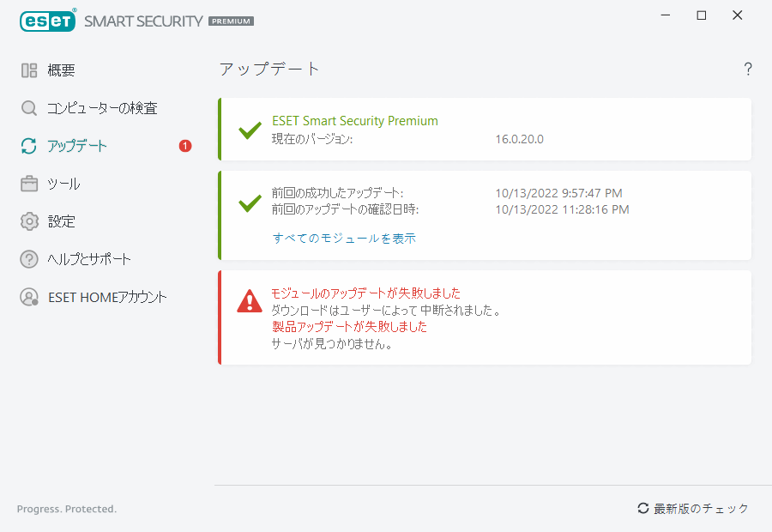Show all modules via すべてのモジュールを表示
Image resolution: width=772 pixels, height=532 pixels.
pos(344,239)
